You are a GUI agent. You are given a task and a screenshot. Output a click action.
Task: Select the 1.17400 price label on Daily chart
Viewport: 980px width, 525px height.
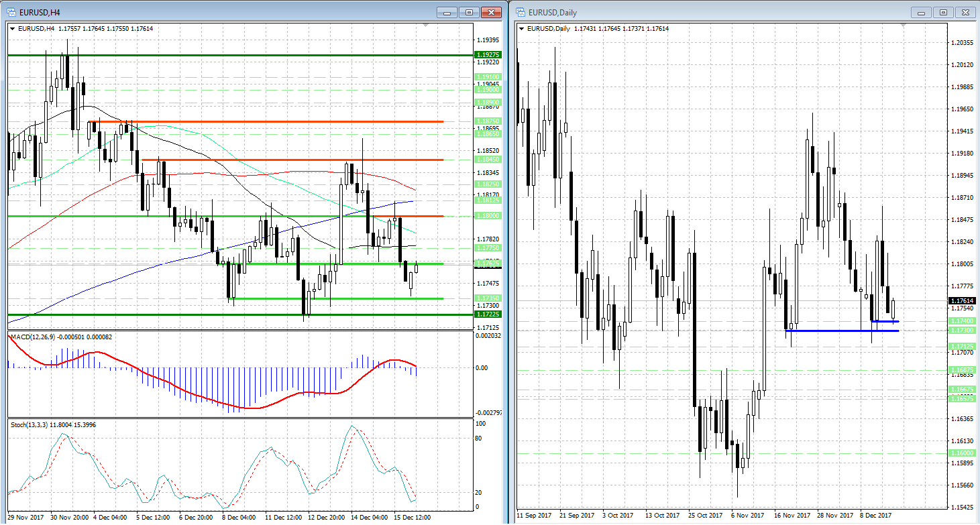(x=962, y=322)
